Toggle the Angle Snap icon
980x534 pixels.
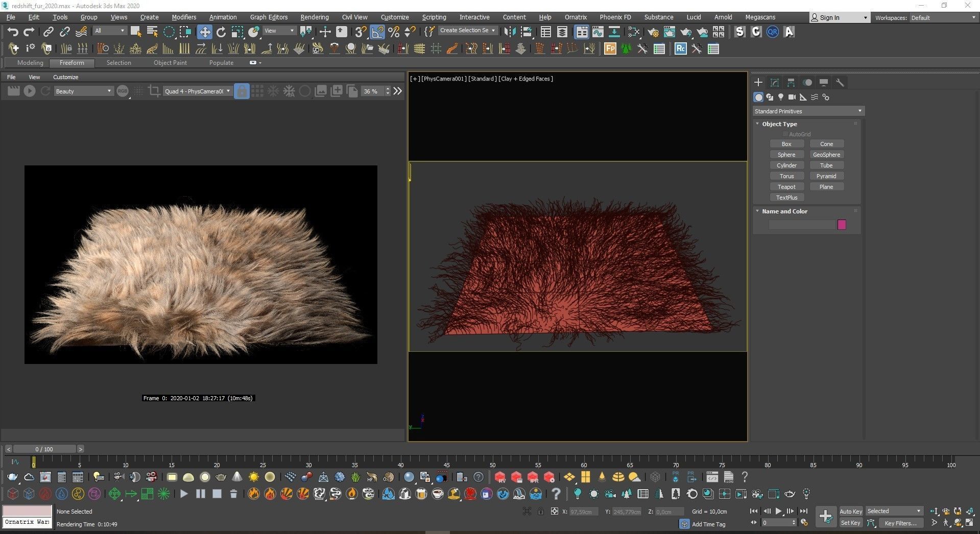point(377,32)
